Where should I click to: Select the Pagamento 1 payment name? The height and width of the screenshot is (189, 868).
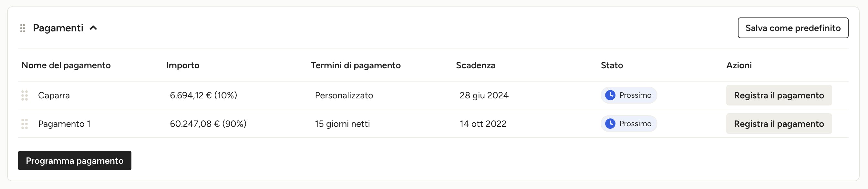click(x=64, y=124)
